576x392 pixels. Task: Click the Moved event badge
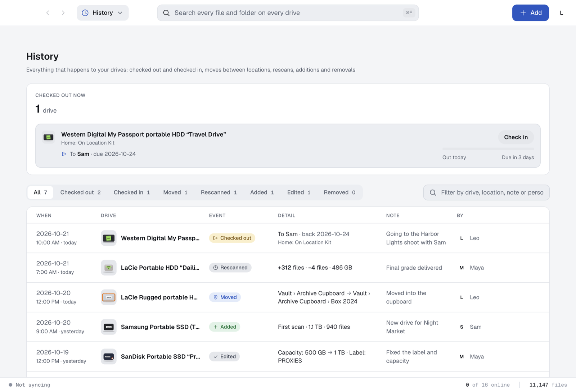[225, 297]
